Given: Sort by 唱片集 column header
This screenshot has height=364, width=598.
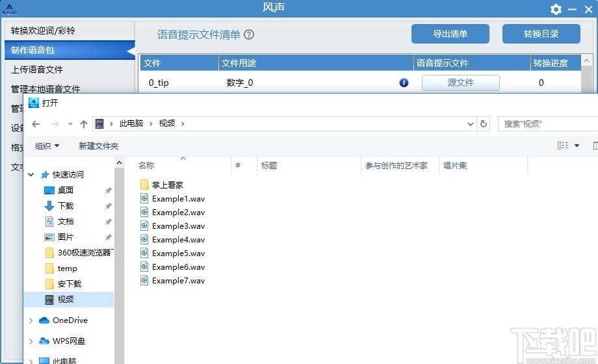Looking at the screenshot, I should pyautogui.click(x=455, y=166).
